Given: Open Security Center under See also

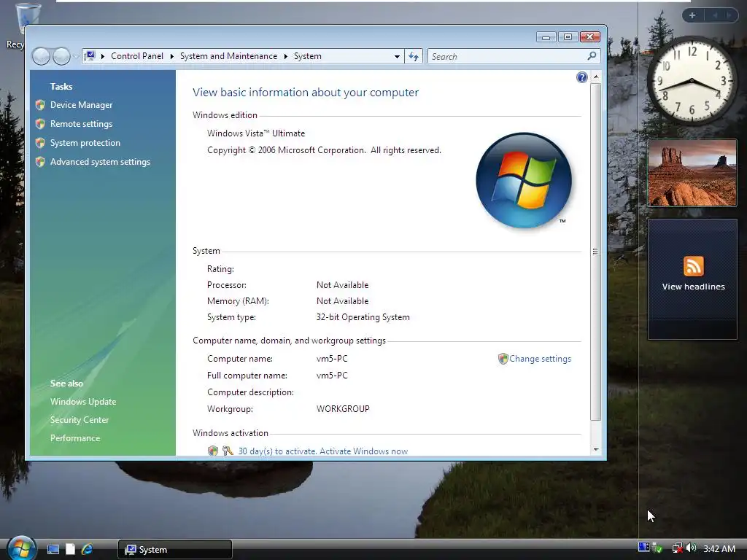Looking at the screenshot, I should click(79, 419).
